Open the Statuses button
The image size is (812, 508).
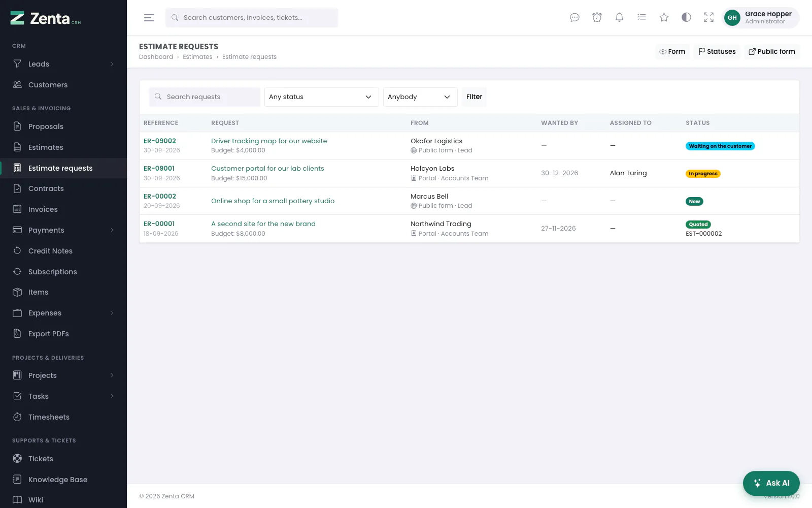[x=717, y=51]
